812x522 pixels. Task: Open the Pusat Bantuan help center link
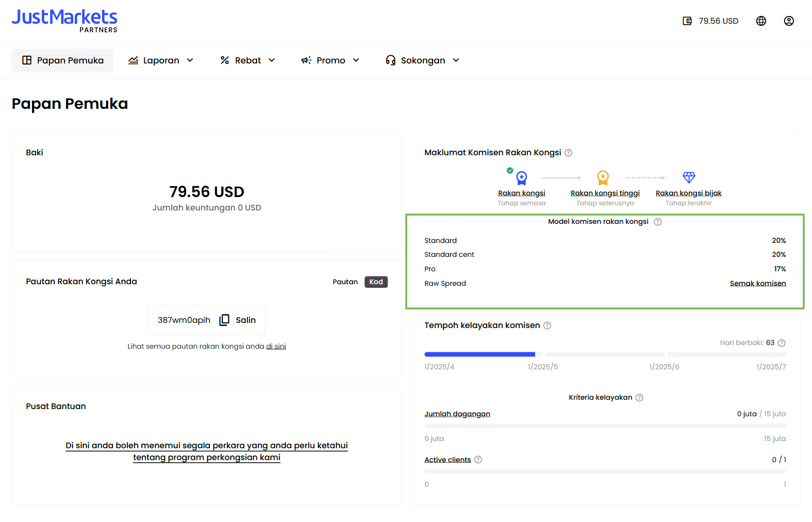point(207,451)
